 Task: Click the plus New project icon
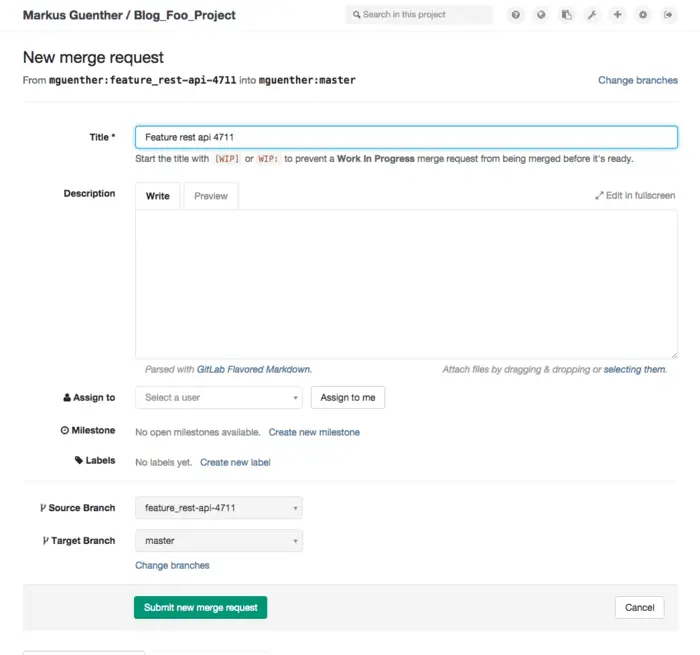point(618,15)
